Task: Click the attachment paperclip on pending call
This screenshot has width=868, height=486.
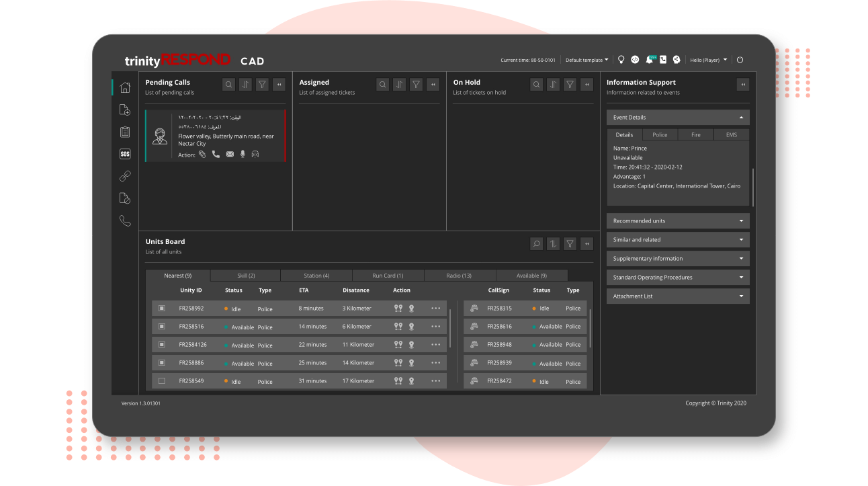Action: click(x=202, y=154)
